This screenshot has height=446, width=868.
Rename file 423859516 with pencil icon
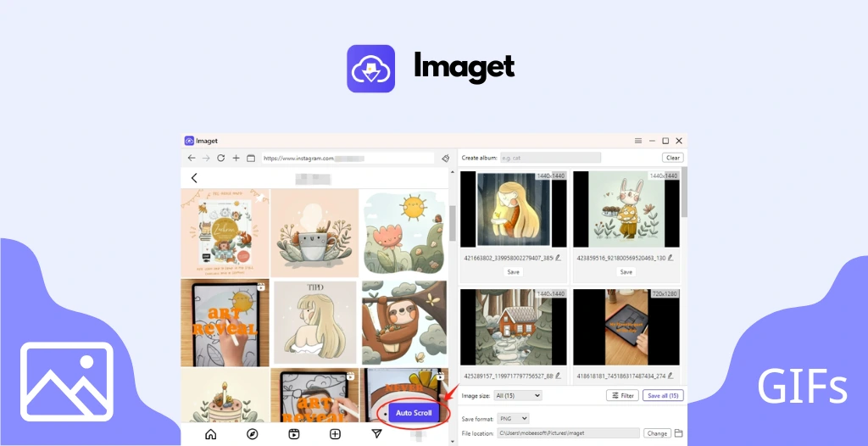coord(670,258)
